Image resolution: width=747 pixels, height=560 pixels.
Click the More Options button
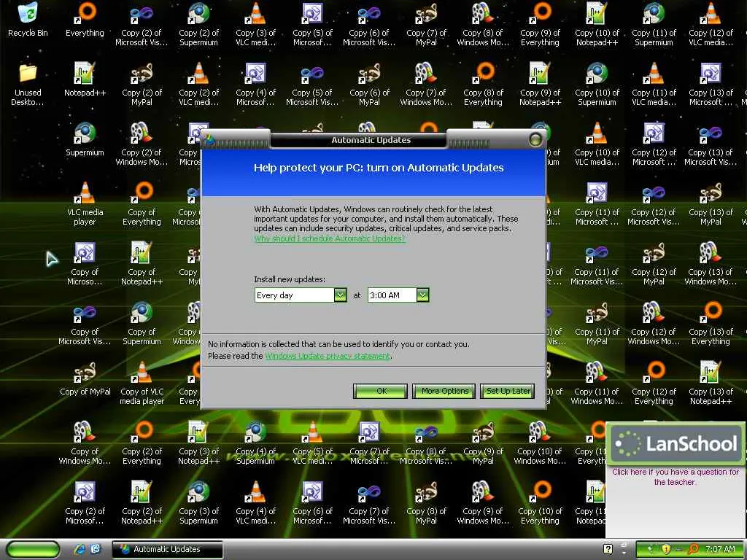(x=444, y=391)
